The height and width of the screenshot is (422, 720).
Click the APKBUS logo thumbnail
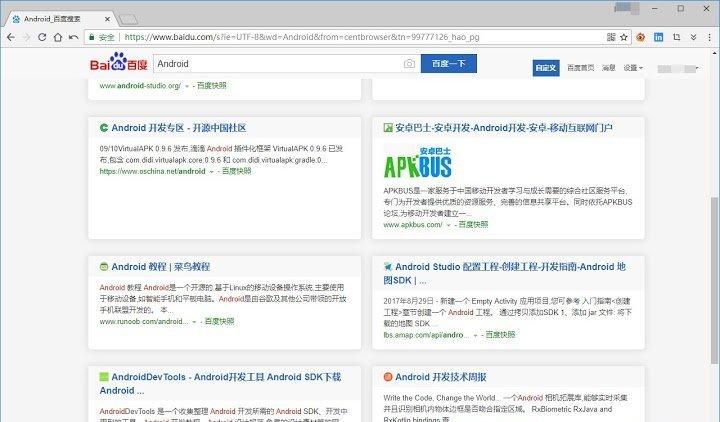click(418, 163)
